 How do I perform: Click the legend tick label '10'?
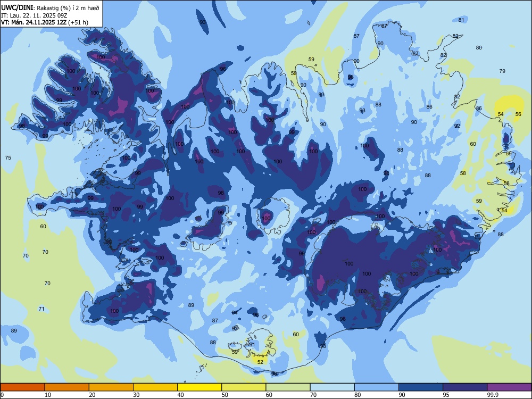tap(48, 395)
